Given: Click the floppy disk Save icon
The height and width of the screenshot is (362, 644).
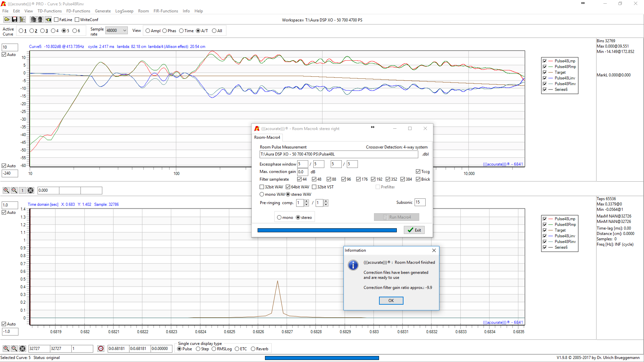Looking at the screenshot, I should [x=14, y=20].
